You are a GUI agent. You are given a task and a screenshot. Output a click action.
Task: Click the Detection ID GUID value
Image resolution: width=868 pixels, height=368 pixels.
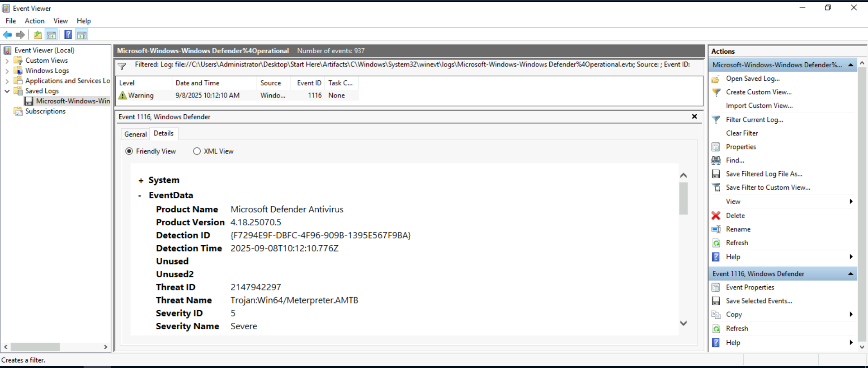pos(321,235)
